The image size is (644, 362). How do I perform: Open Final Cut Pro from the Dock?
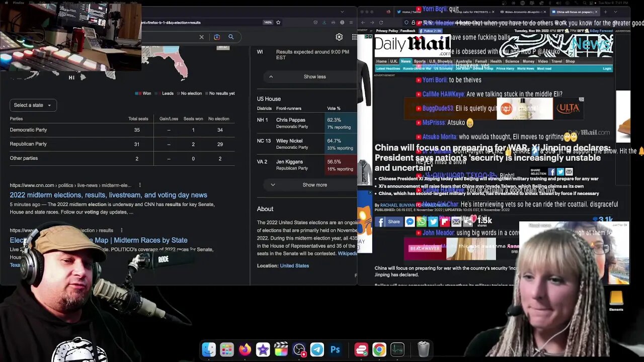(x=281, y=349)
